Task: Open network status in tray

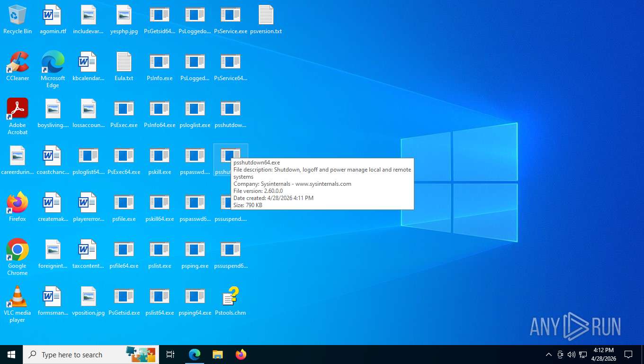Action: [583, 355]
